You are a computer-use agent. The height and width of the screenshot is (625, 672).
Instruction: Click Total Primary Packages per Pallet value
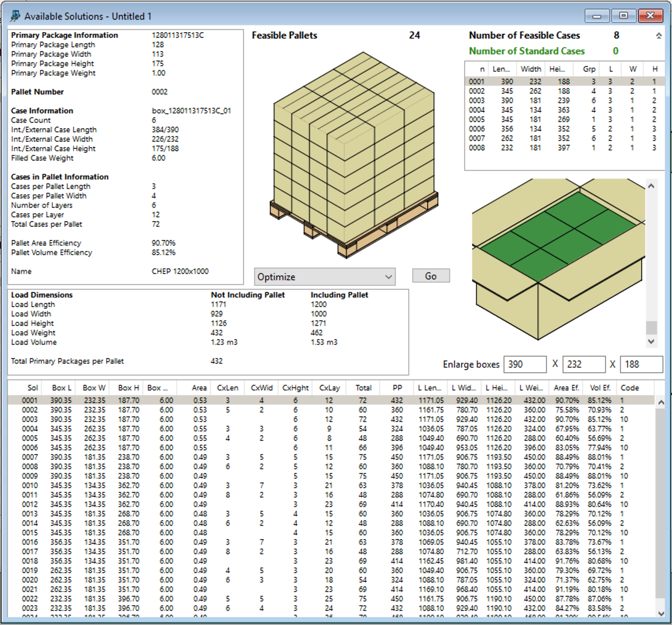coord(217,361)
